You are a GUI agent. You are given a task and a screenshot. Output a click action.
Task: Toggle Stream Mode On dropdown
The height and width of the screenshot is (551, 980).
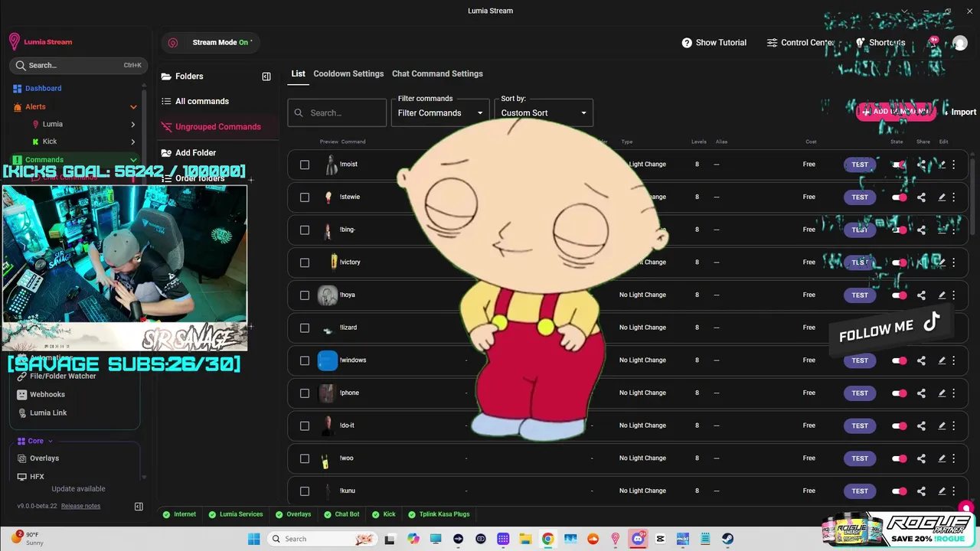tap(222, 42)
